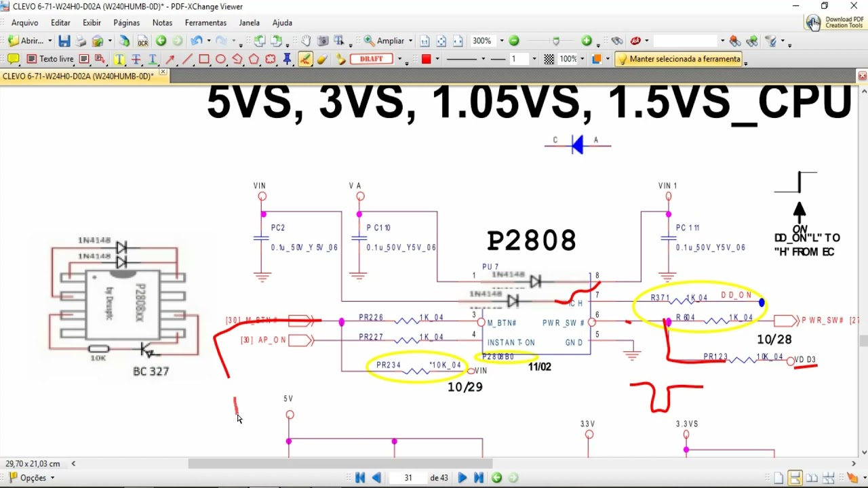
Task: Select the Hand tool
Action: [307, 41]
